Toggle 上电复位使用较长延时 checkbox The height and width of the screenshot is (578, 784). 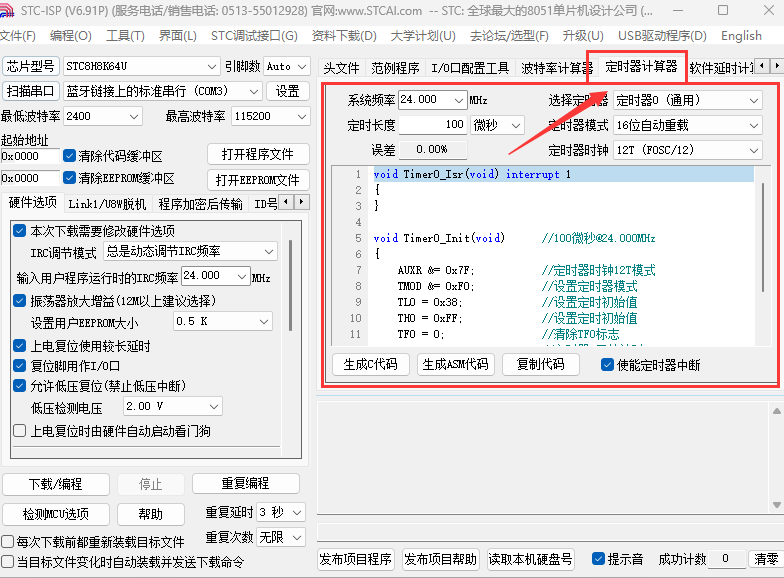coord(20,346)
